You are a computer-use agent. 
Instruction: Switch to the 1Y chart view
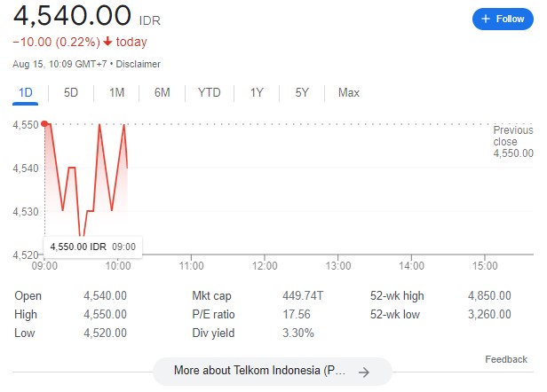click(x=257, y=93)
